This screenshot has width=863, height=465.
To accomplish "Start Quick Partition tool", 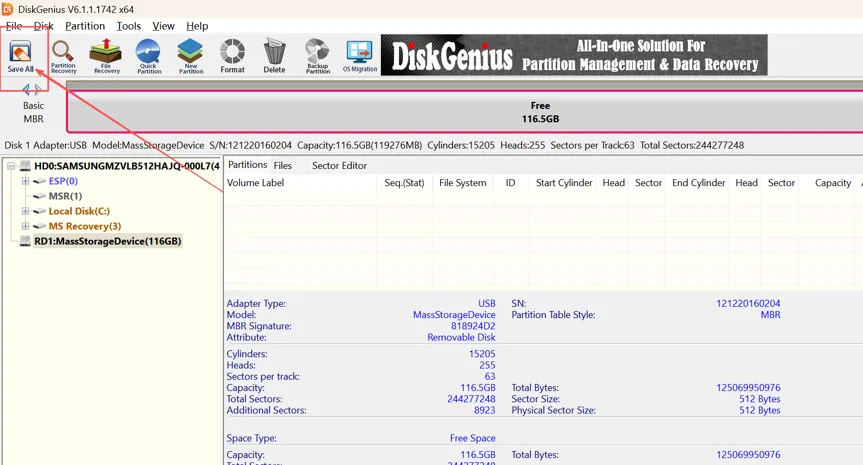I will (149, 56).
